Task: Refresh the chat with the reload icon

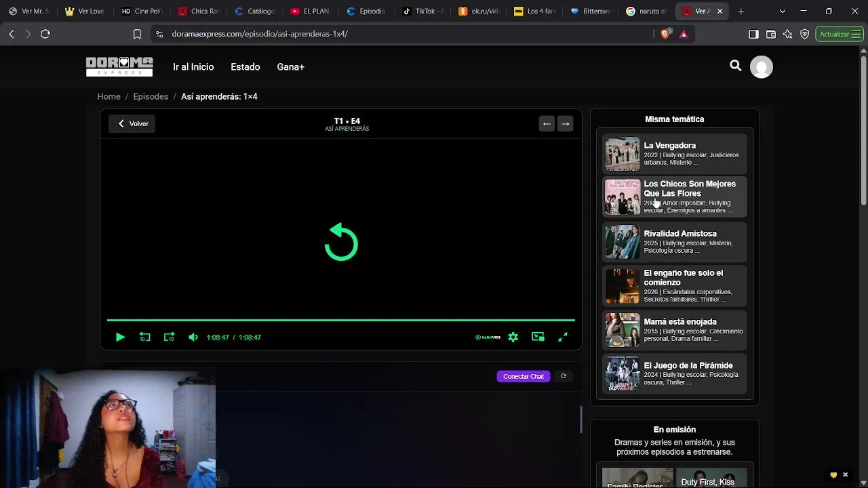Action: pyautogui.click(x=563, y=376)
